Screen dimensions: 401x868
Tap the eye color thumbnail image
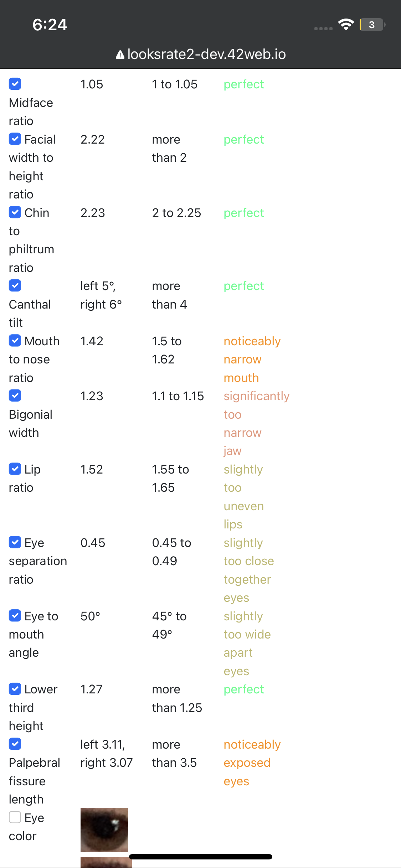pyautogui.click(x=104, y=830)
